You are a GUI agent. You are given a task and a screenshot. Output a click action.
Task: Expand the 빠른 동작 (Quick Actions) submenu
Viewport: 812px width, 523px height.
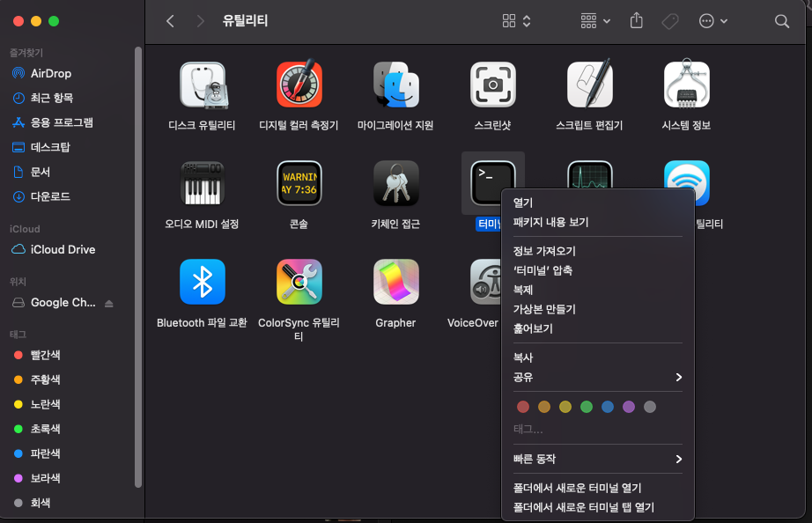coord(598,460)
